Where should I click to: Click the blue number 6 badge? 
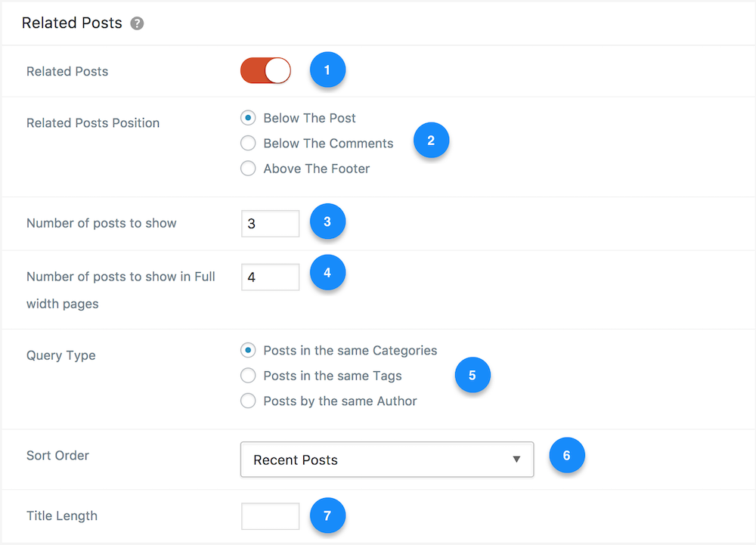[x=566, y=455]
